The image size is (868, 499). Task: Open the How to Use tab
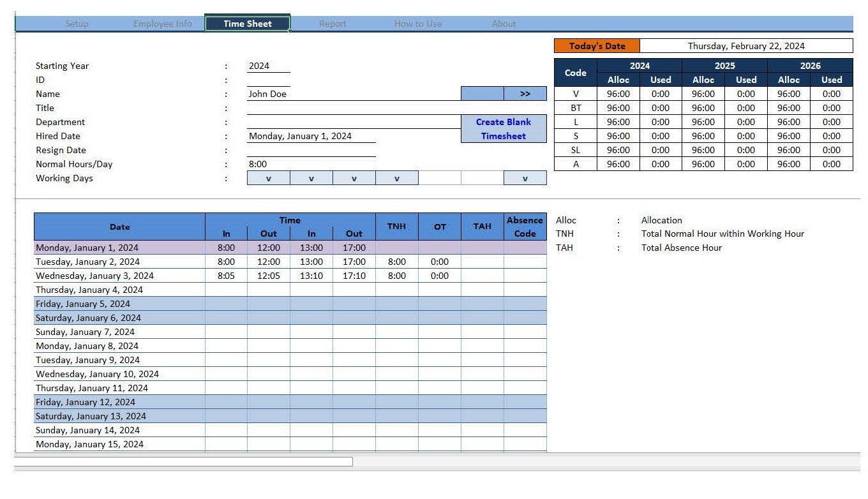click(x=418, y=23)
